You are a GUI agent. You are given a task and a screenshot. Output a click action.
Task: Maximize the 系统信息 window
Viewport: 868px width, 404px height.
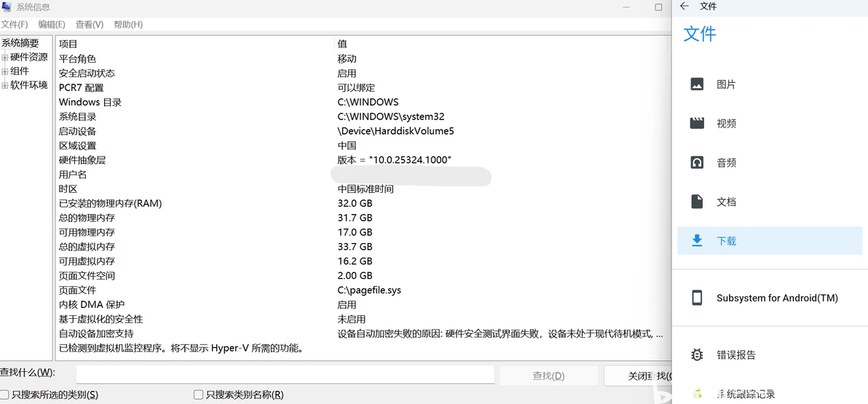point(658,7)
